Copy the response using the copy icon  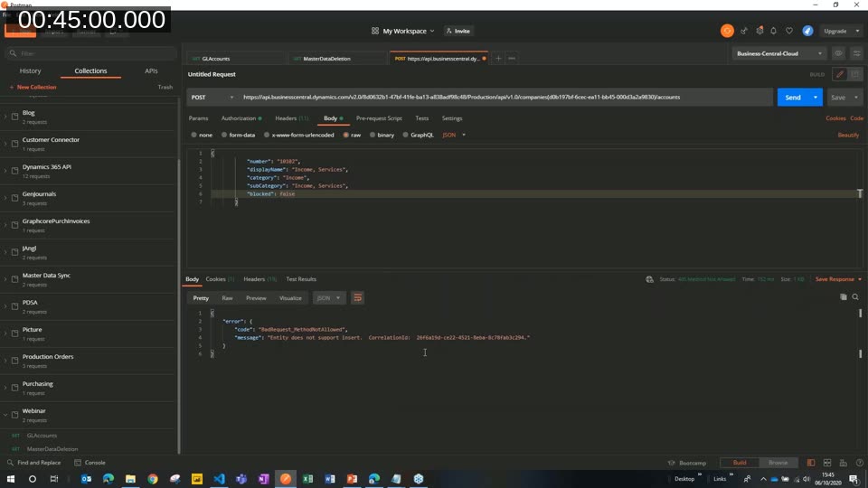[843, 297]
